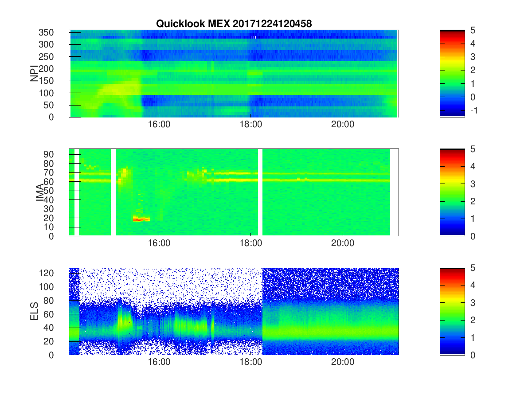Screen dimensions: 532x399
Task: Click the NPI panel colorbar
Action: coord(452,74)
